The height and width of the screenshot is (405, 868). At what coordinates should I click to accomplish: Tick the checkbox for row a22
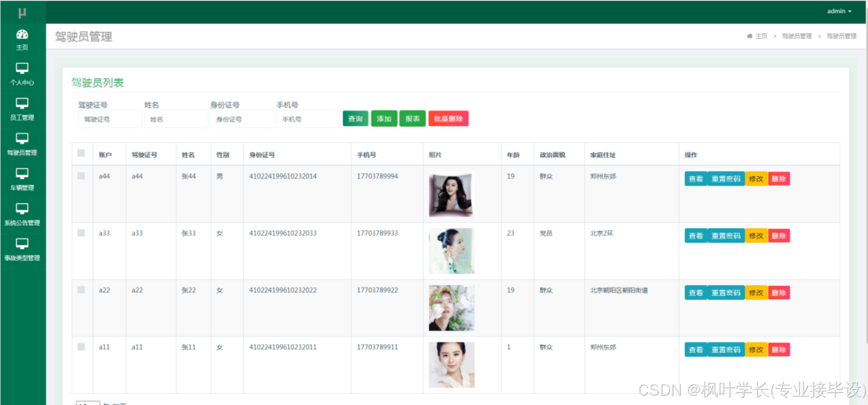81,289
